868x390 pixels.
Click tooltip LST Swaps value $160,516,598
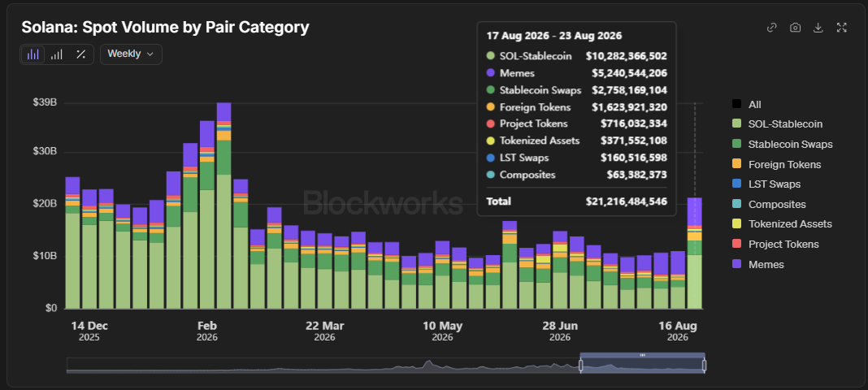coord(634,158)
